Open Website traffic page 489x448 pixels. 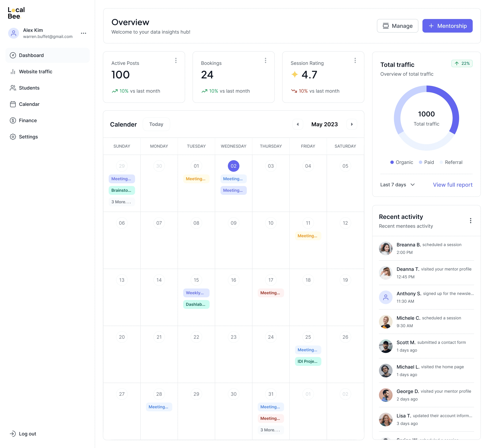48,71
